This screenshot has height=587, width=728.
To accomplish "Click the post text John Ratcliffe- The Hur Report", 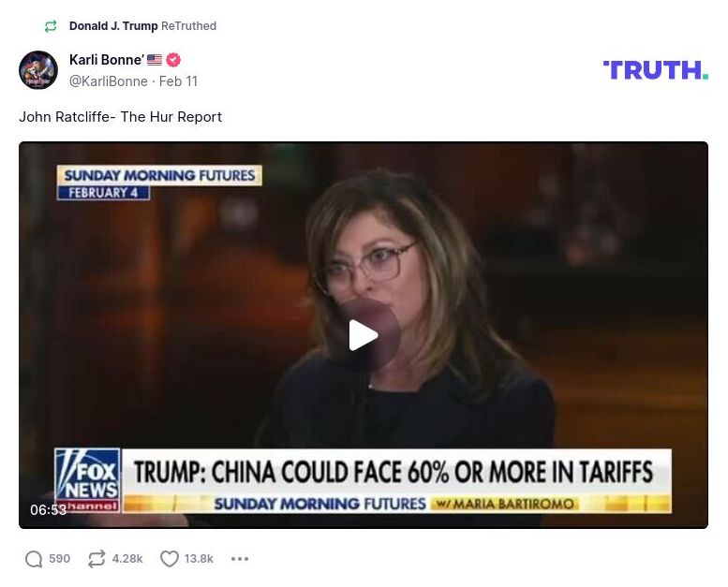I will 120,117.
